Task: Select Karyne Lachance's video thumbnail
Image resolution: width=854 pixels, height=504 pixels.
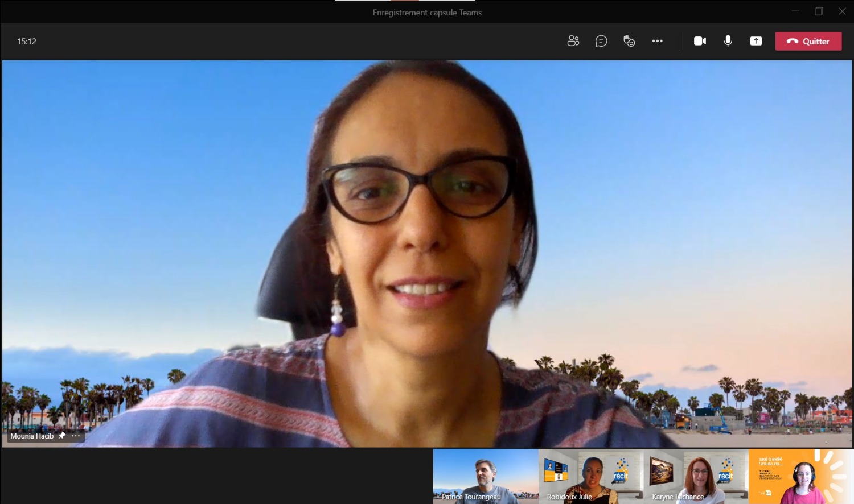Action: (696, 476)
